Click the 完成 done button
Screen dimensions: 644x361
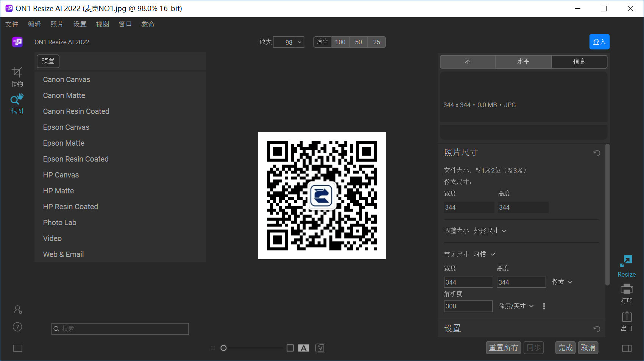(566, 348)
